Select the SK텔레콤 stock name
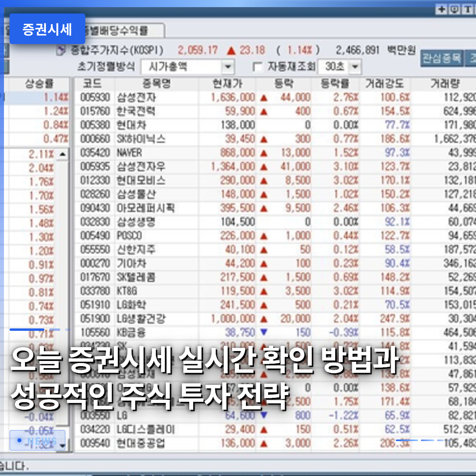Image resolution: width=476 pixels, height=476 pixels. (x=136, y=277)
